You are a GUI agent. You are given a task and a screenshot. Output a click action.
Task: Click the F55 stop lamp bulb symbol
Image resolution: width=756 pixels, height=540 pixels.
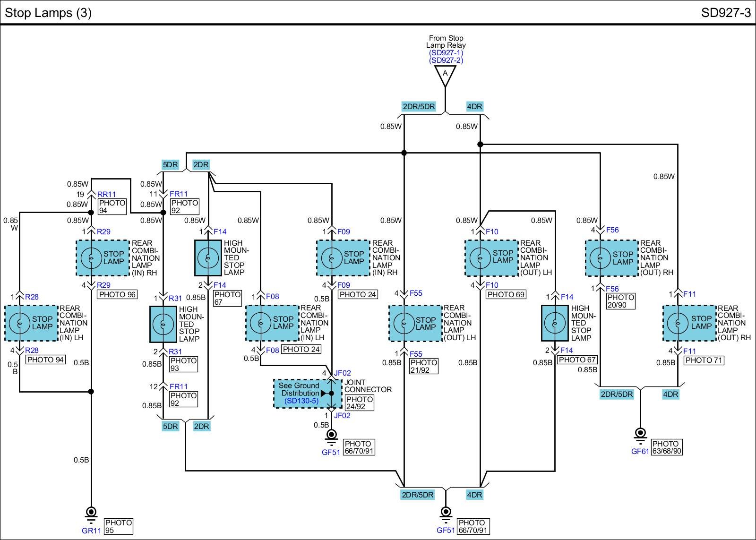[x=404, y=323]
